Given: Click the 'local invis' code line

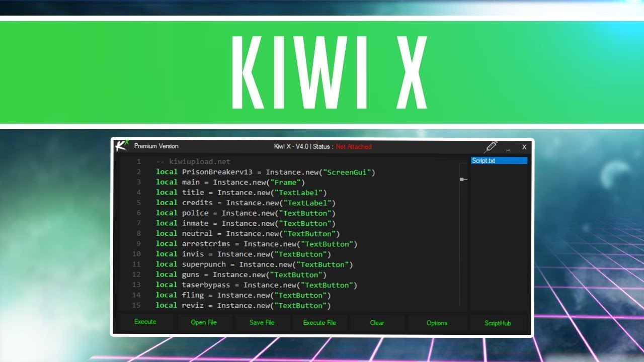Looking at the screenshot, I should click(244, 254).
